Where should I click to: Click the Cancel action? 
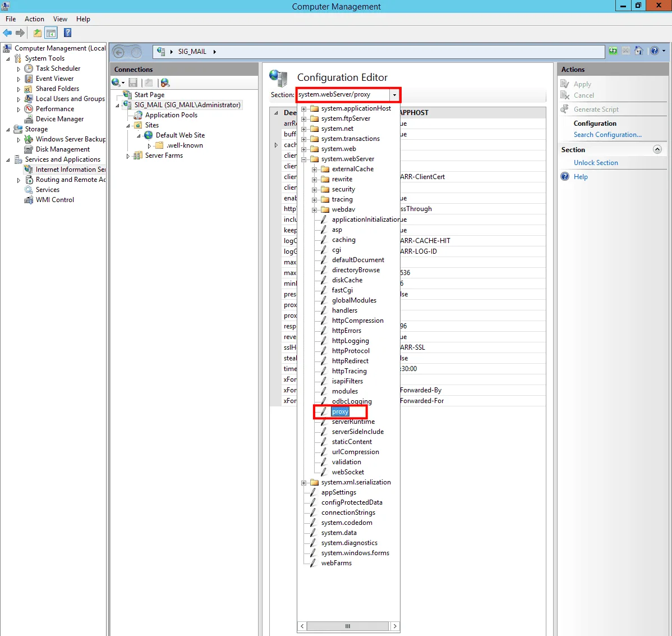pyautogui.click(x=584, y=95)
